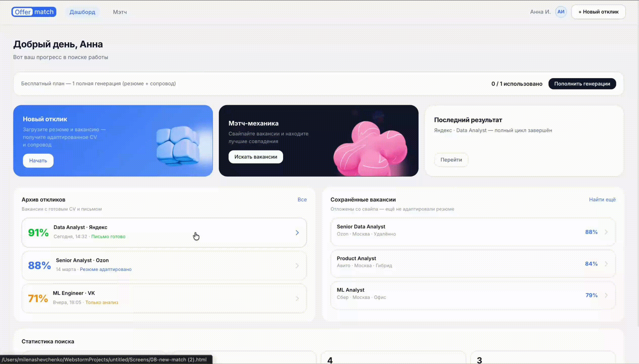Click Архив откликов heading
The width and height of the screenshot is (639, 364).
(43, 199)
